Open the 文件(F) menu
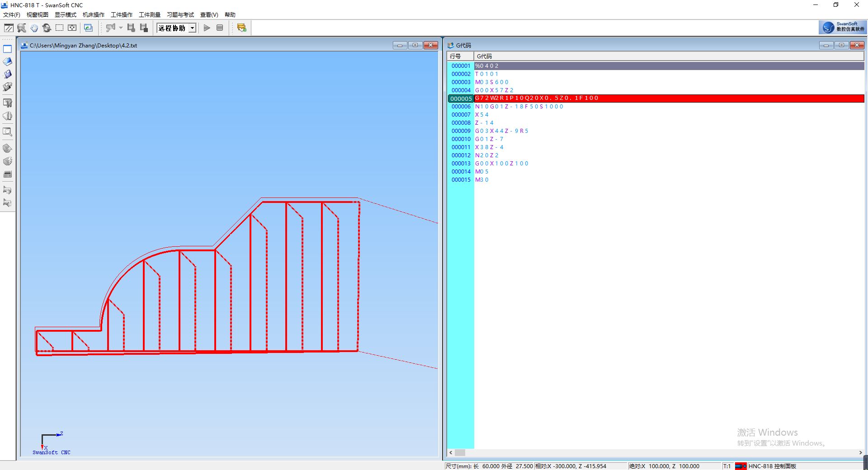This screenshot has height=470, width=868. (12, 15)
